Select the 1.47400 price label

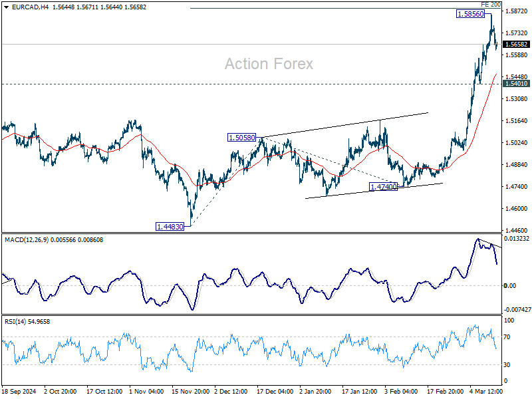[383, 187]
